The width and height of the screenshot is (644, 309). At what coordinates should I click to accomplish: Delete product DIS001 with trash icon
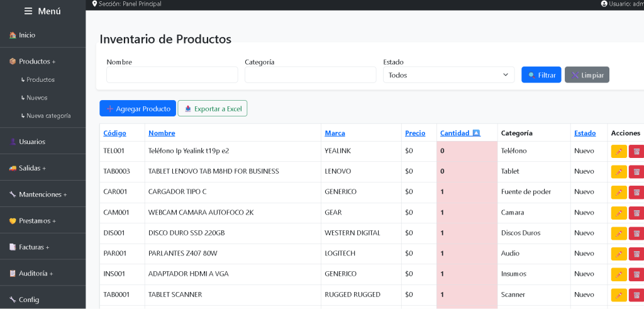(x=636, y=233)
